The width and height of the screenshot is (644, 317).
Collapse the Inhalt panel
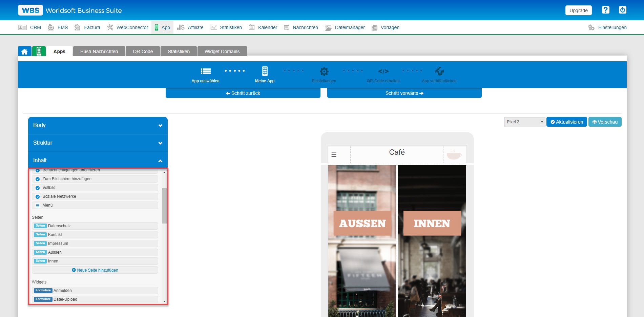tap(98, 160)
